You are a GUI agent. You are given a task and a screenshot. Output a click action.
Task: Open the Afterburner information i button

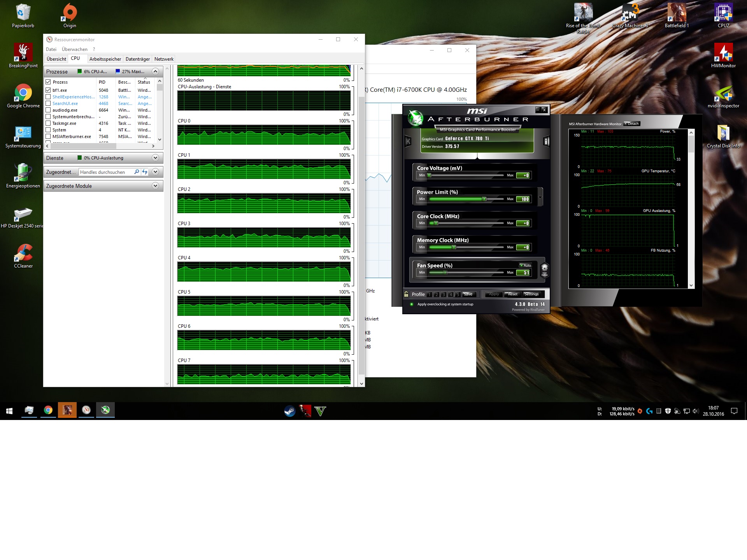pos(546,142)
